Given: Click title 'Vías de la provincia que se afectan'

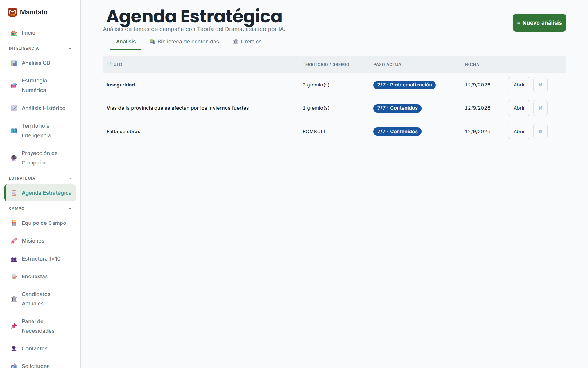Looking at the screenshot, I should point(178,108).
